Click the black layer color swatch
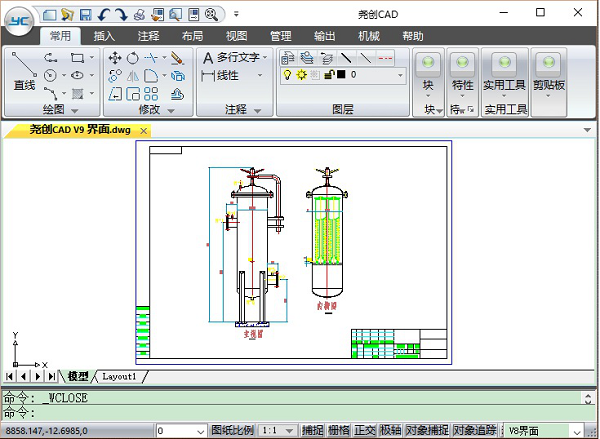Image resolution: width=600 pixels, height=439 pixels. [341, 74]
